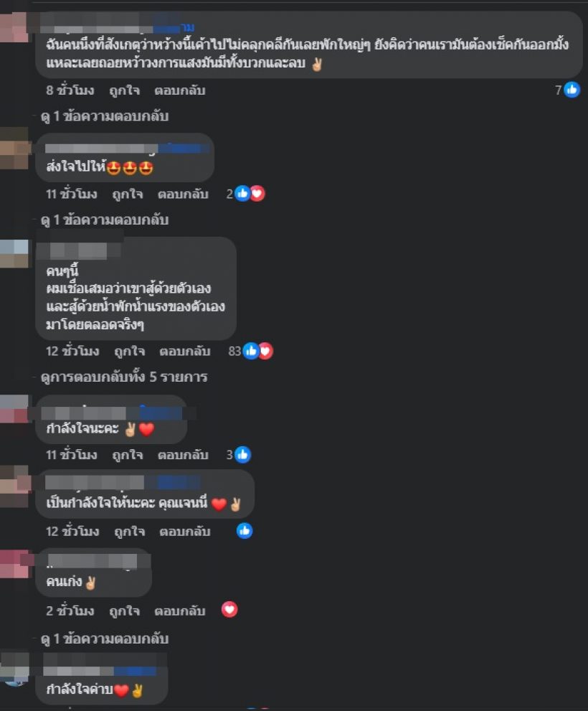588x711 pixels.
Task: Click avatar next to the 'คนๆนี้' comment
Action: [14, 253]
